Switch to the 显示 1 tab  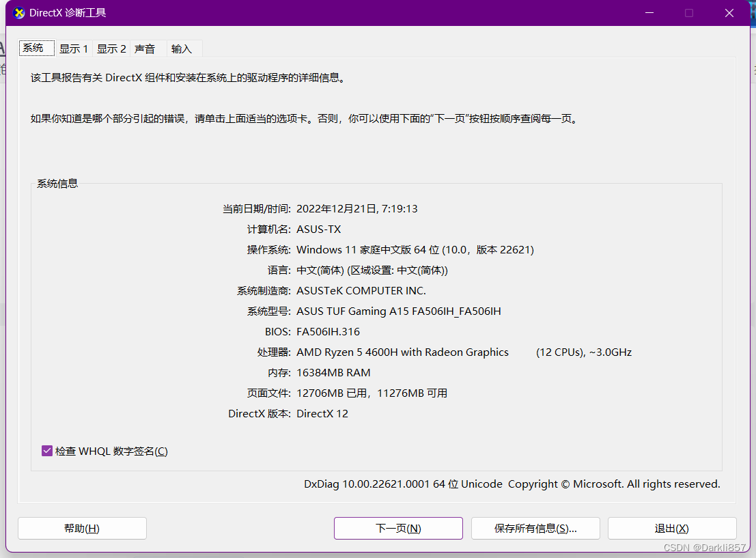74,48
